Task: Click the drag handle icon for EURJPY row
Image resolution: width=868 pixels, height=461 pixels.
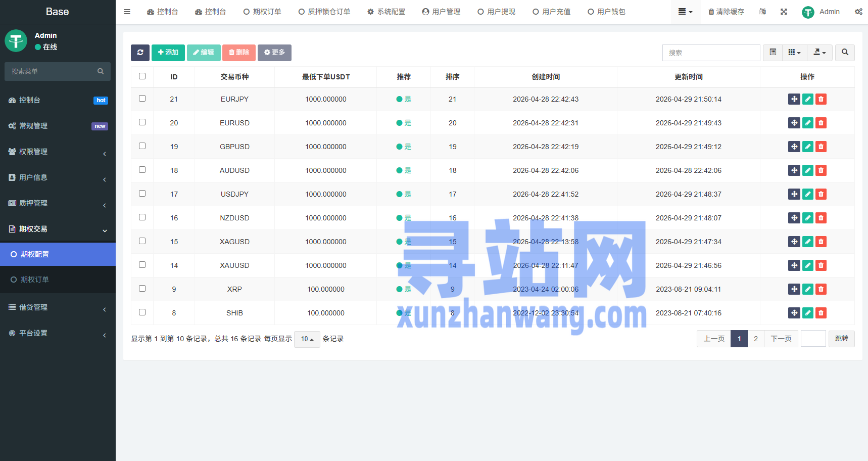Action: click(794, 99)
